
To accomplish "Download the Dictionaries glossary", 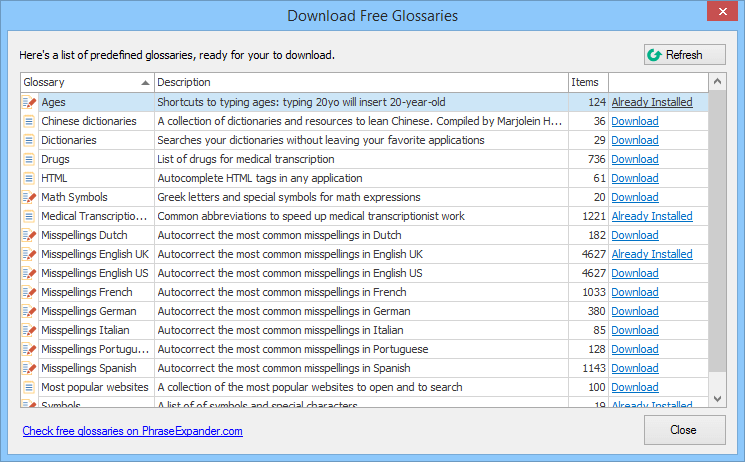I will point(635,140).
